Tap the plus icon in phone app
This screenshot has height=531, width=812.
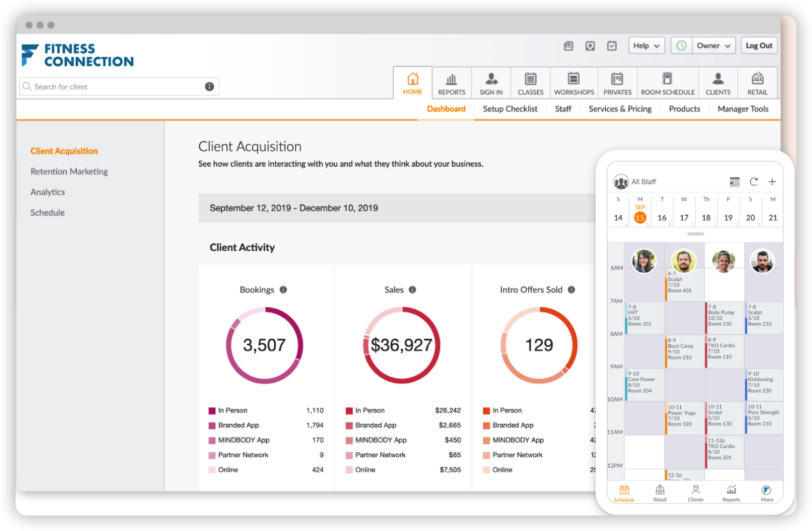coord(772,182)
